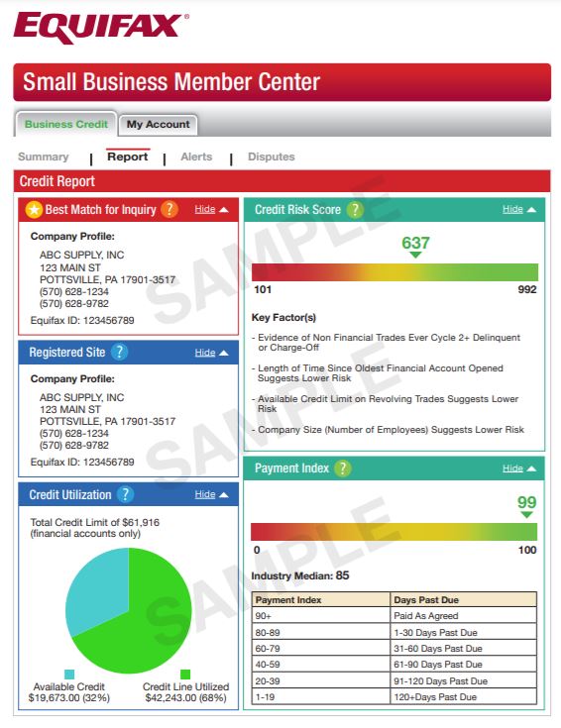Open the Credit Risk Score help question mark
The height and width of the screenshot is (728, 561).
(355, 210)
